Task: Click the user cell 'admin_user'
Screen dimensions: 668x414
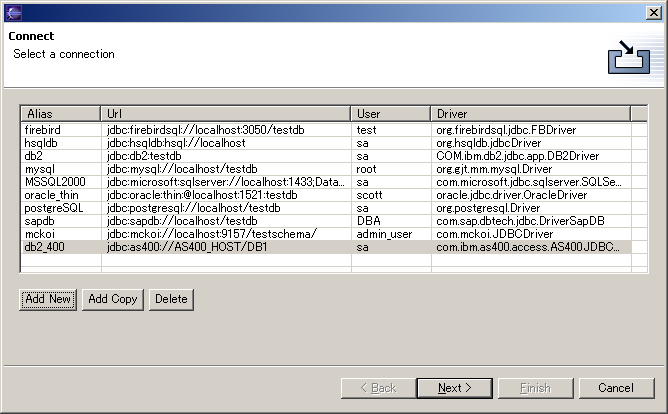Action: click(384, 234)
